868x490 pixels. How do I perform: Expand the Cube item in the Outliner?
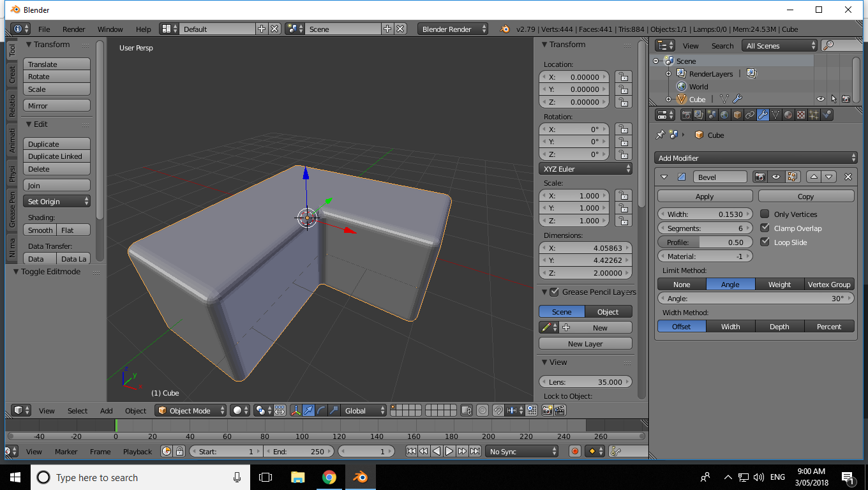[x=668, y=99]
